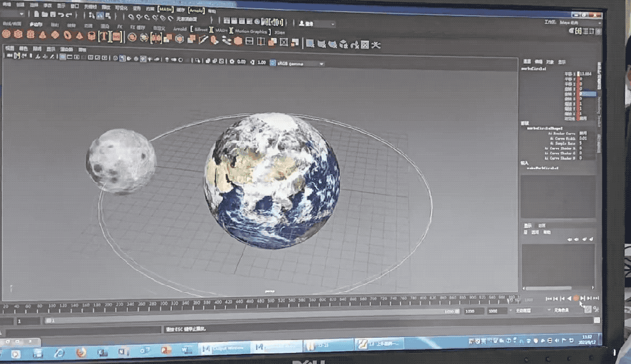
Task: Open the Arnold menu
Action: coord(196,10)
